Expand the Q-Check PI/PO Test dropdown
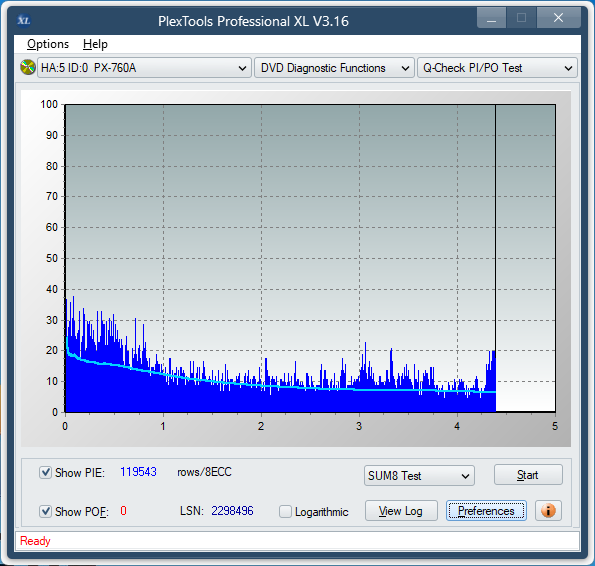Screen dimensions: 595x566 (497, 68)
